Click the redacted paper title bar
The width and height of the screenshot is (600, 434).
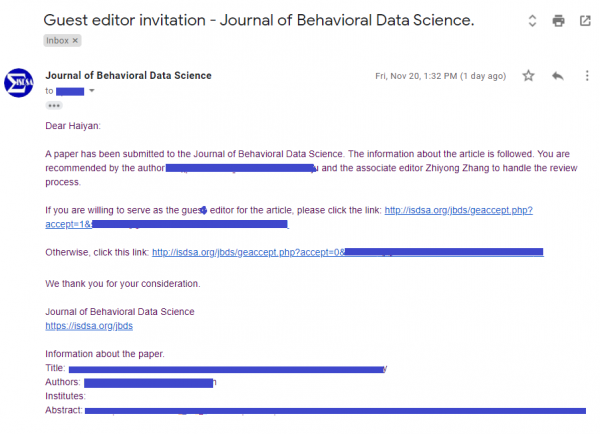[x=227, y=369]
